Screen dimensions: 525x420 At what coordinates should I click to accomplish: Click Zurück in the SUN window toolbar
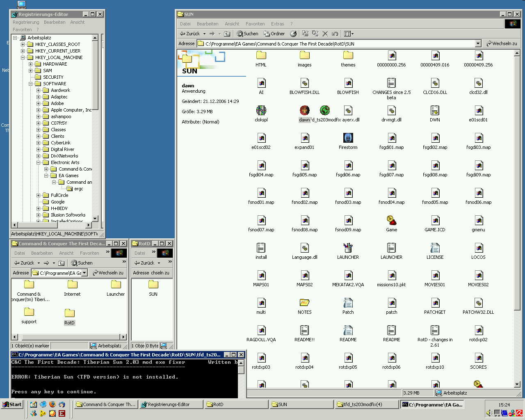[x=189, y=34]
